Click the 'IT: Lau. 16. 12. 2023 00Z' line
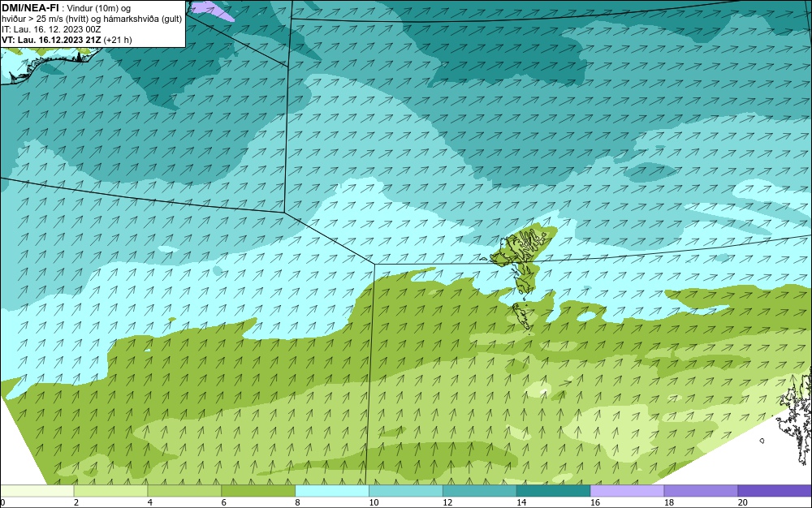 51,29
